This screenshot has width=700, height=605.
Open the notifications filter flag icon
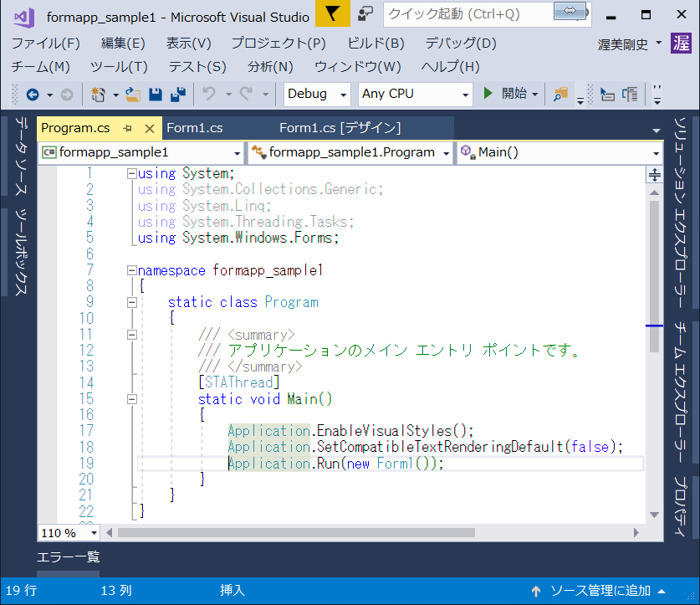coord(332,14)
